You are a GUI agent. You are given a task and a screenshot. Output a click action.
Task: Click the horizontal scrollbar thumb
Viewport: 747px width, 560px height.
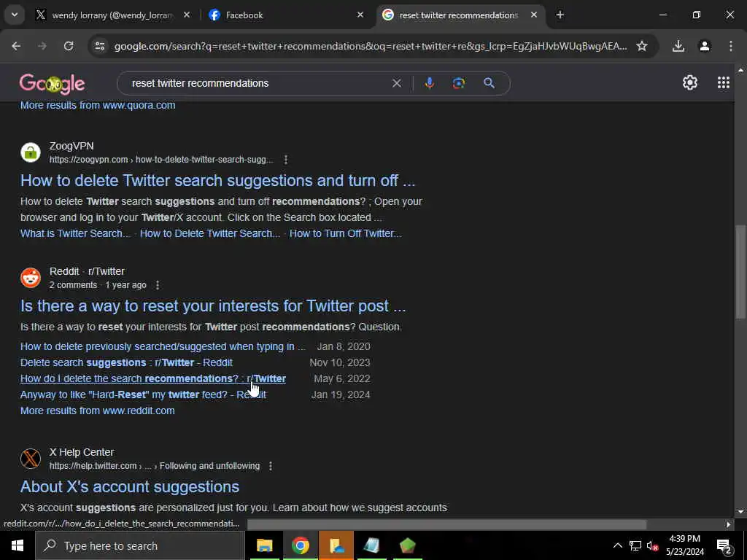pos(447,524)
